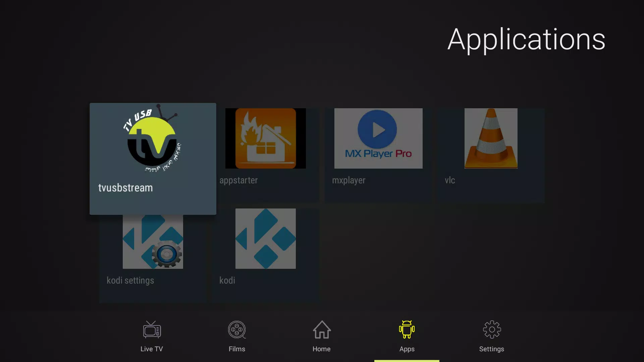Open kodi settings gear icon
644x362 pixels.
[153, 242]
